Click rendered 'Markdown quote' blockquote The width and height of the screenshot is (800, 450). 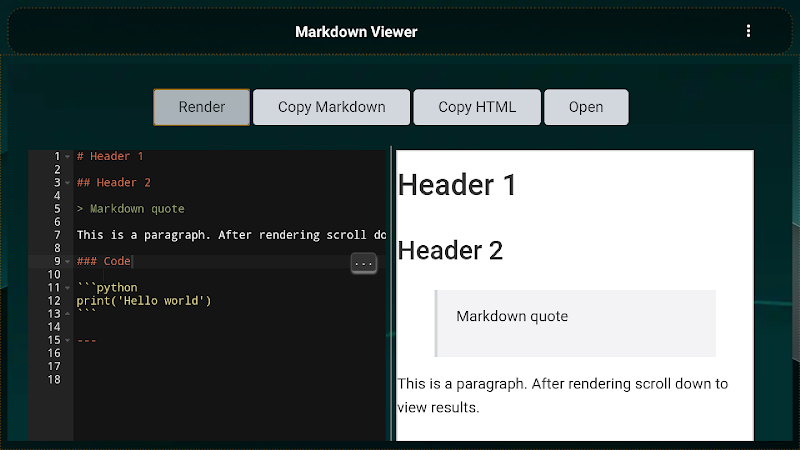coord(576,323)
